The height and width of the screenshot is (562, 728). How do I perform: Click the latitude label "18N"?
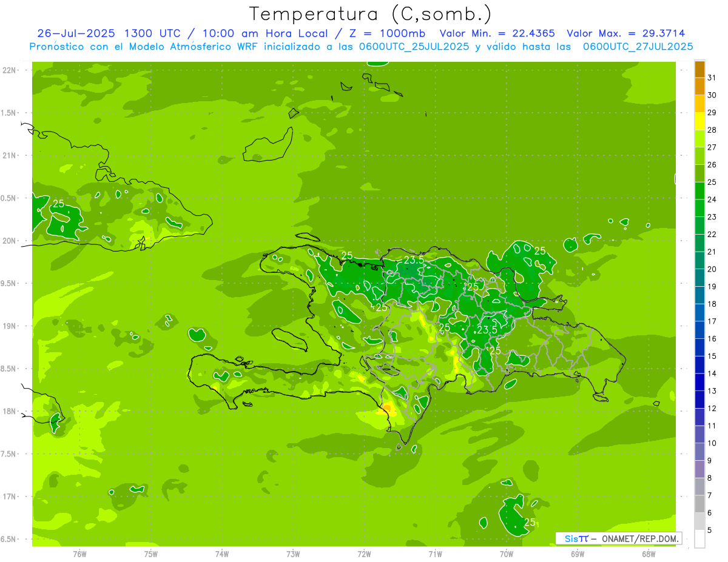pos(9,411)
